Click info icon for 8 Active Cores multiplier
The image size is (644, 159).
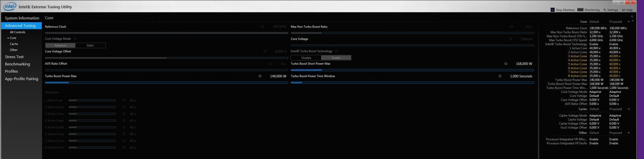[x=124, y=148]
